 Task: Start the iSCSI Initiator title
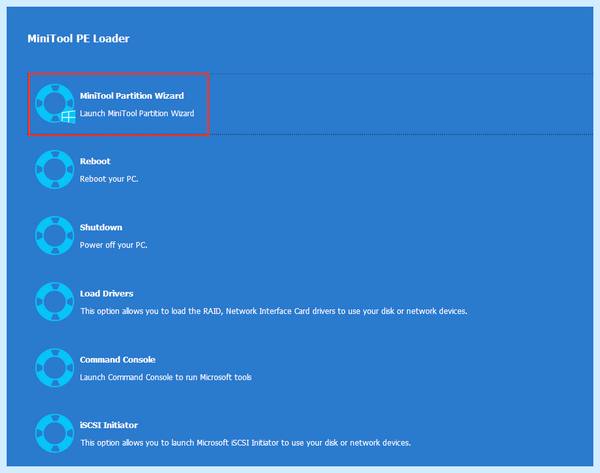tap(109, 425)
